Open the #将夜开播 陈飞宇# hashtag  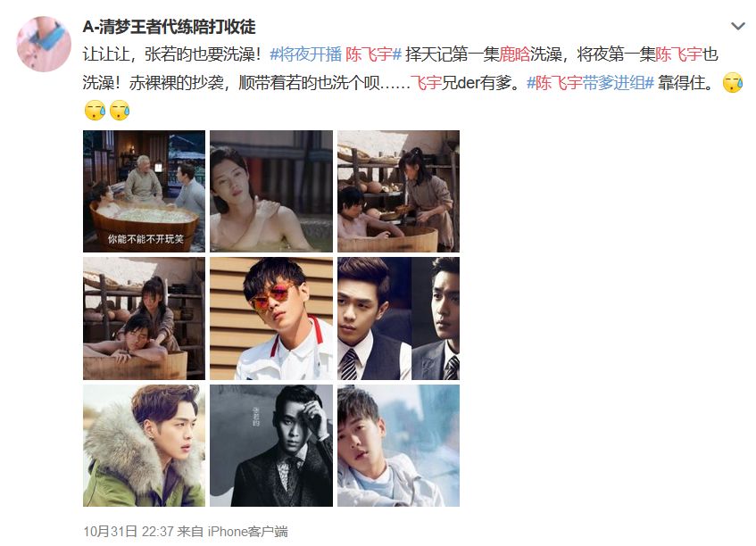[336, 54]
